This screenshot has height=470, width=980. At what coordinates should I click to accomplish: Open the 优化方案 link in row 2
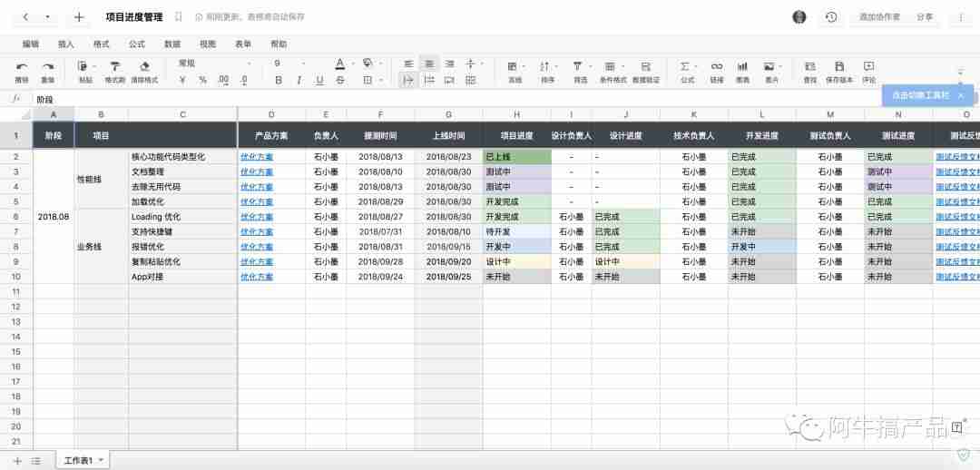point(257,157)
